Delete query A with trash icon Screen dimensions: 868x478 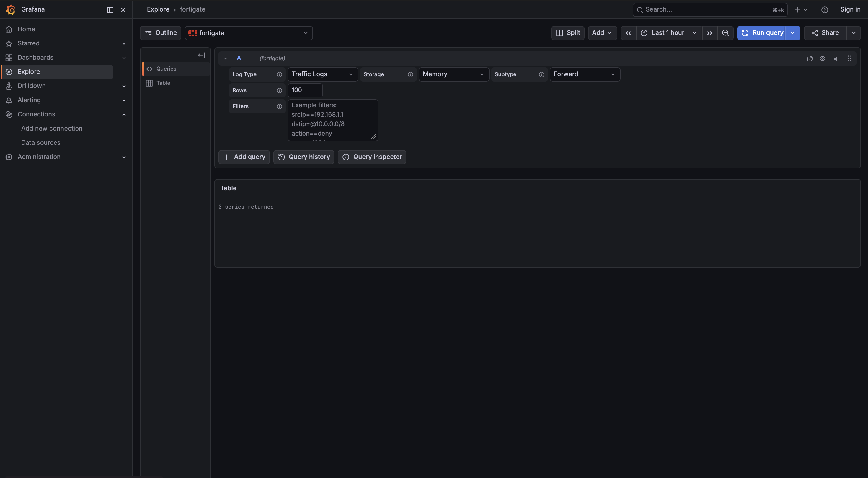click(x=835, y=58)
